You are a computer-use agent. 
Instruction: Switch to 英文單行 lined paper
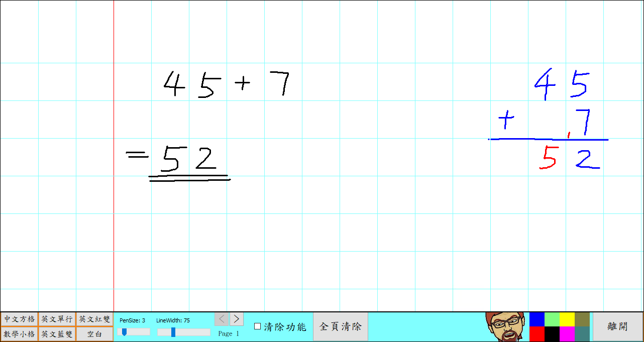(x=56, y=318)
